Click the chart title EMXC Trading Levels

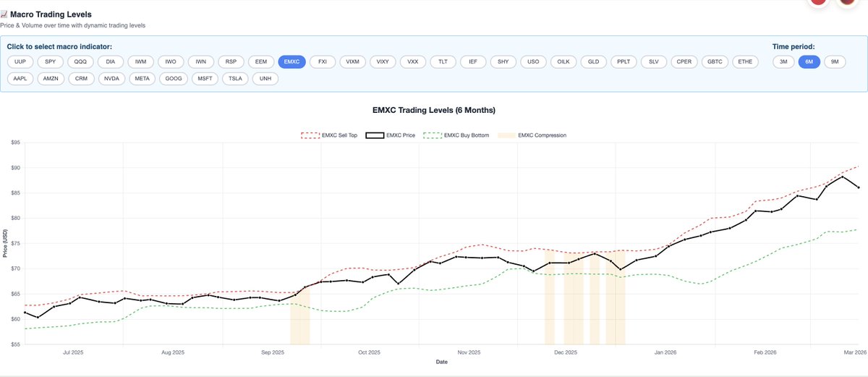tap(434, 110)
